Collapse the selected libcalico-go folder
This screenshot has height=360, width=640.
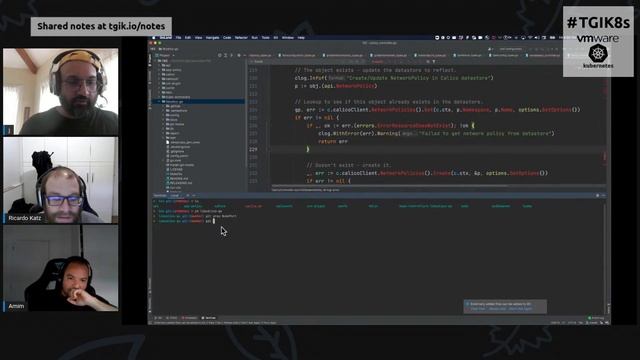point(159,101)
